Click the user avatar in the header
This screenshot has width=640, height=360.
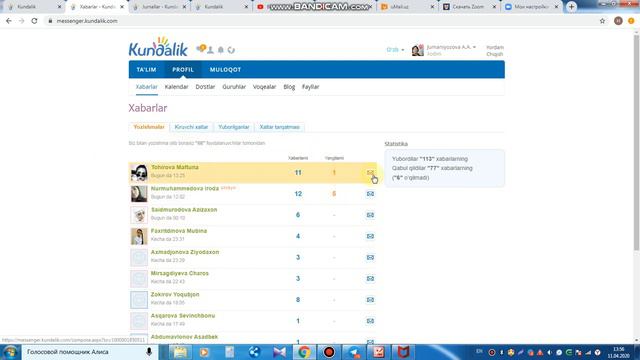(418, 50)
